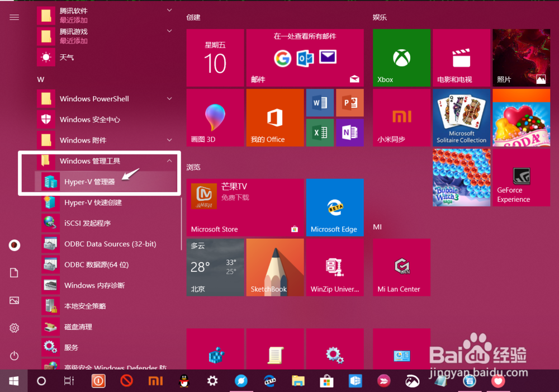Open the GeForce Experience tile

[522, 178]
